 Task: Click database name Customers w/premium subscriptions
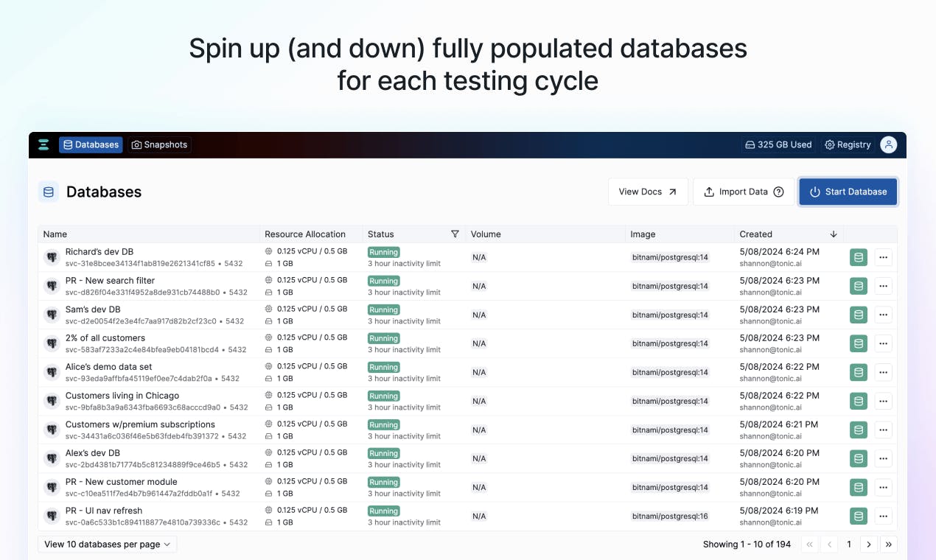click(140, 424)
